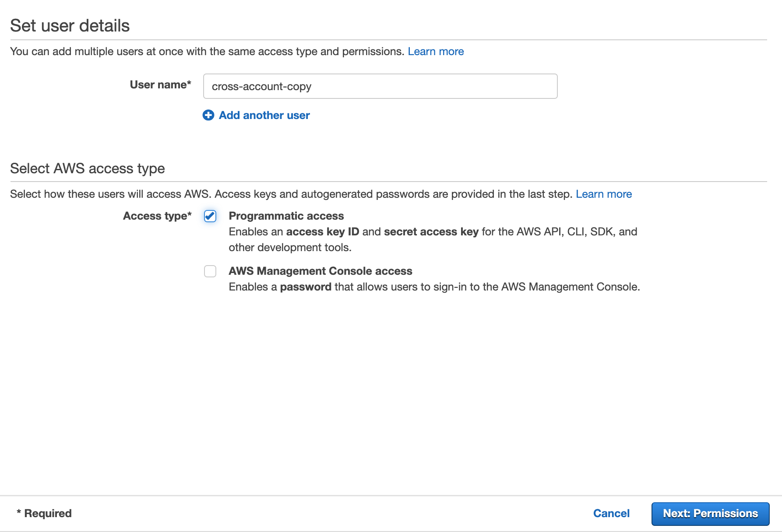Viewport: 782px width, 532px height.
Task: Proceed with the Next: Permissions button
Action: pyautogui.click(x=710, y=514)
